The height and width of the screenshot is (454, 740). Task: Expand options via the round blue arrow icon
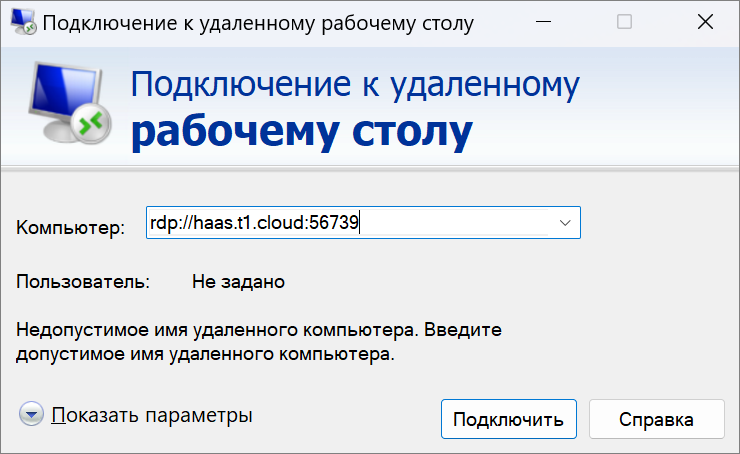(x=31, y=414)
